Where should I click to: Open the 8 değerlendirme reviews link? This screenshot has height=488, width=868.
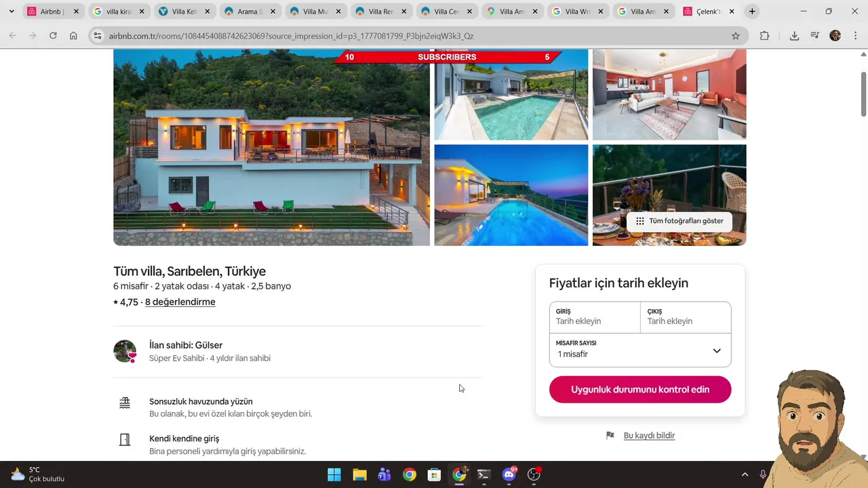point(180,302)
